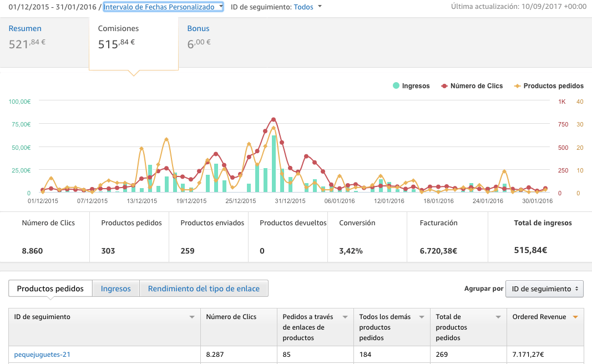This screenshot has width=592, height=364.
Task: Open Rendimiento del tipo de enlace tab
Action: point(204,289)
